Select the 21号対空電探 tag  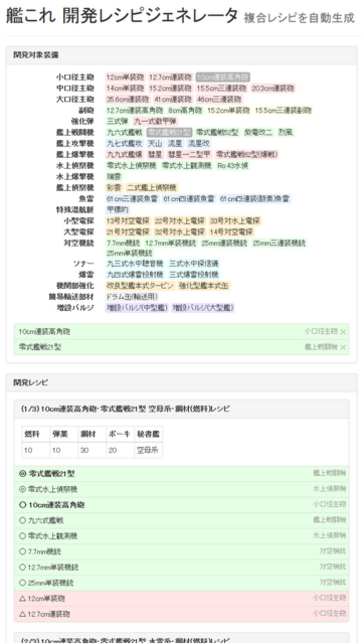(x=128, y=232)
